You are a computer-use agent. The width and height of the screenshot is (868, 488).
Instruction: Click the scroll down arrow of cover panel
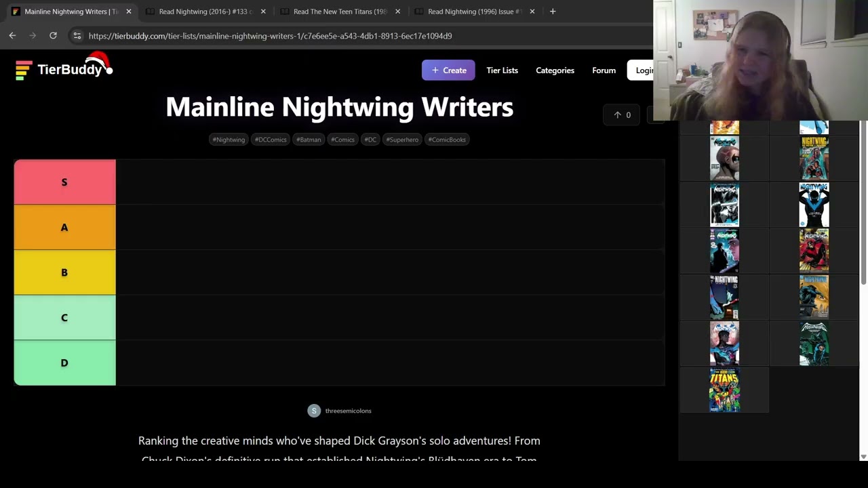coord(863,457)
